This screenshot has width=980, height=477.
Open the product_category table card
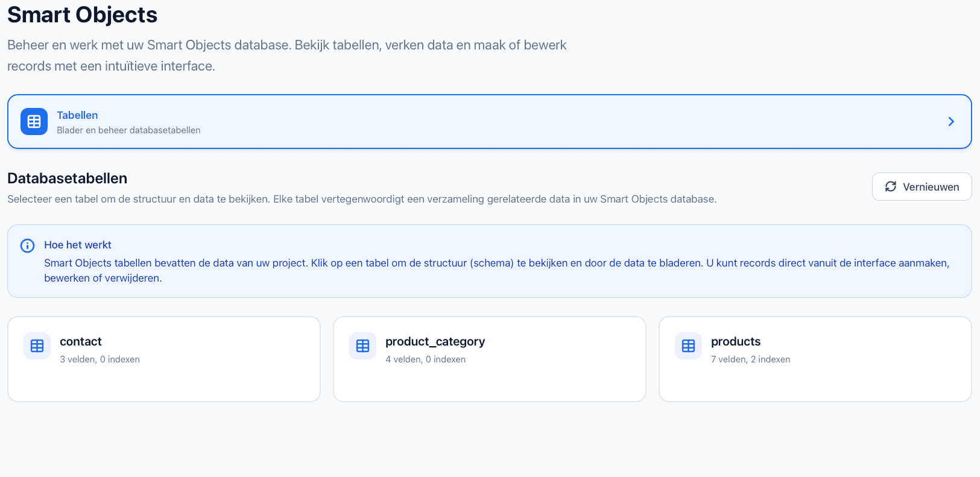489,359
